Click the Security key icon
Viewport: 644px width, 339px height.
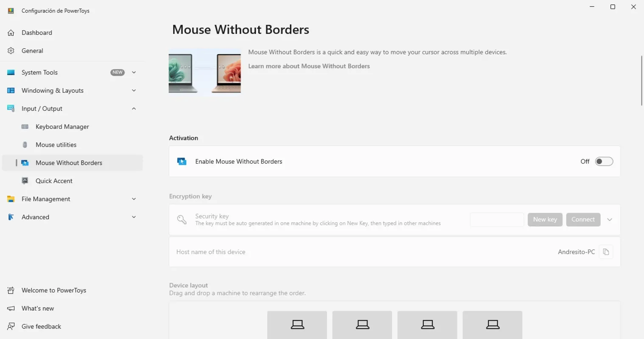pos(182,220)
